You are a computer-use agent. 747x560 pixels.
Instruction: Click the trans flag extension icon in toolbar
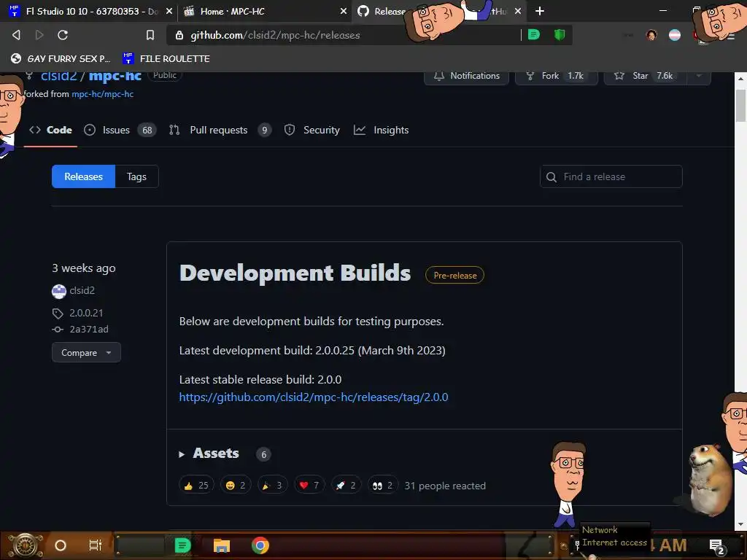(675, 35)
